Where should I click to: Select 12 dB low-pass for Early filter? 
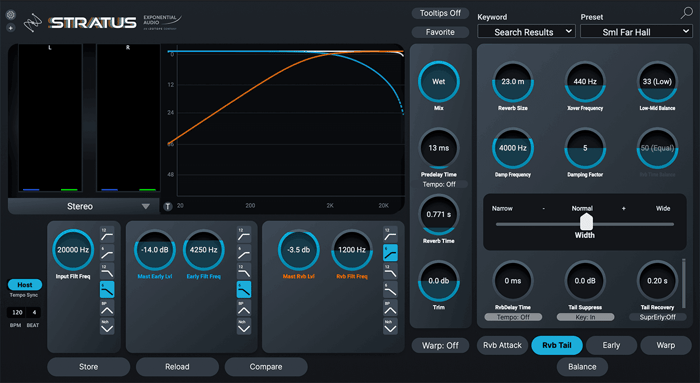click(244, 271)
